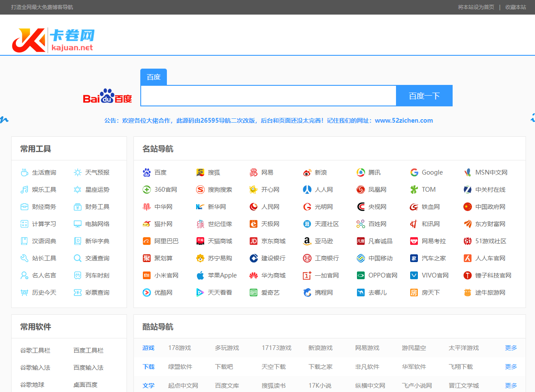
Task: Click the 苹果Apple logo icon
Action: 200,275
